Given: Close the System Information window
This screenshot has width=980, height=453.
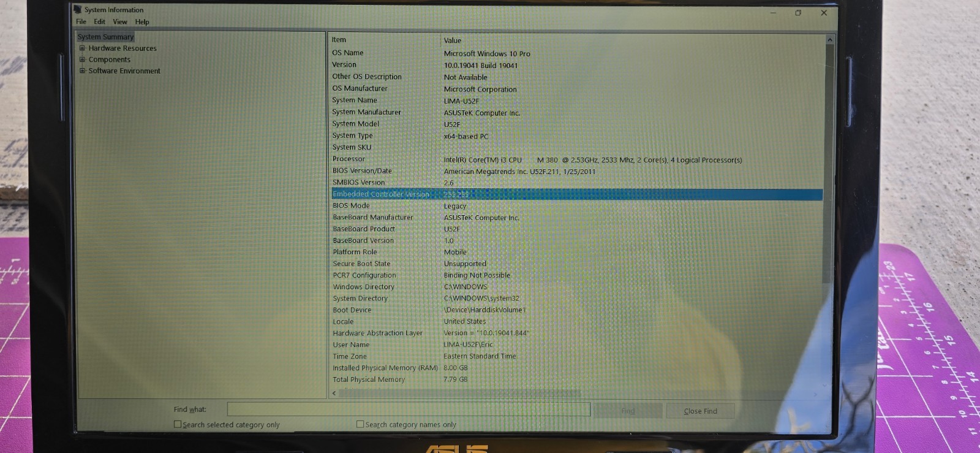Looking at the screenshot, I should pyautogui.click(x=824, y=13).
